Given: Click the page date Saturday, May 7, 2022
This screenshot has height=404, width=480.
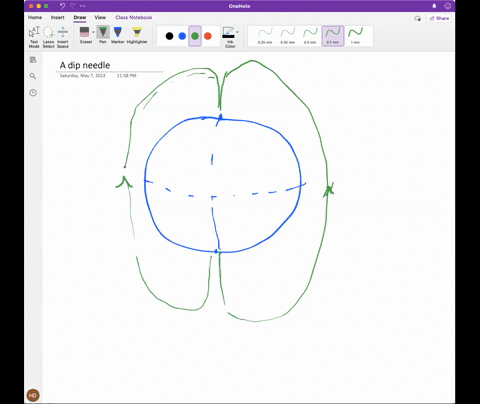Looking at the screenshot, I should [82, 76].
